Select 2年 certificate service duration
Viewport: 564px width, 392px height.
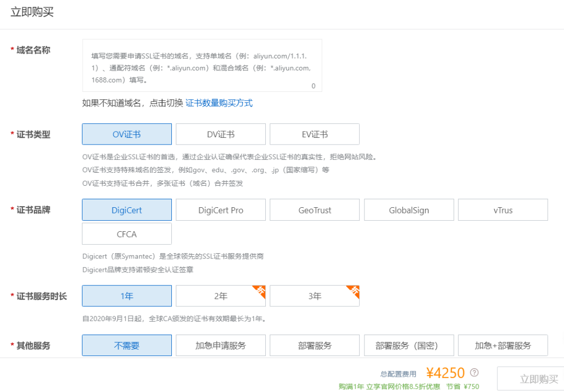[220, 296]
